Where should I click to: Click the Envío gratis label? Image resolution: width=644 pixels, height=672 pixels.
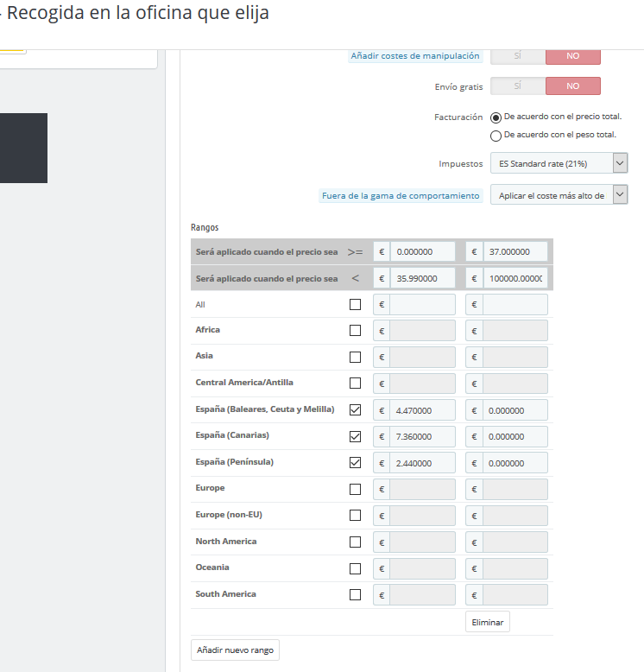(458, 87)
